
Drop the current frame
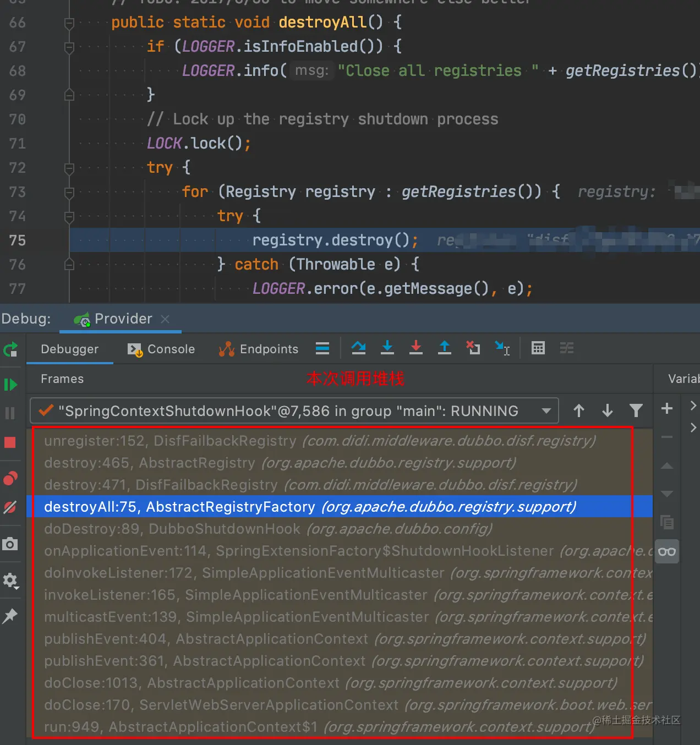tap(473, 348)
